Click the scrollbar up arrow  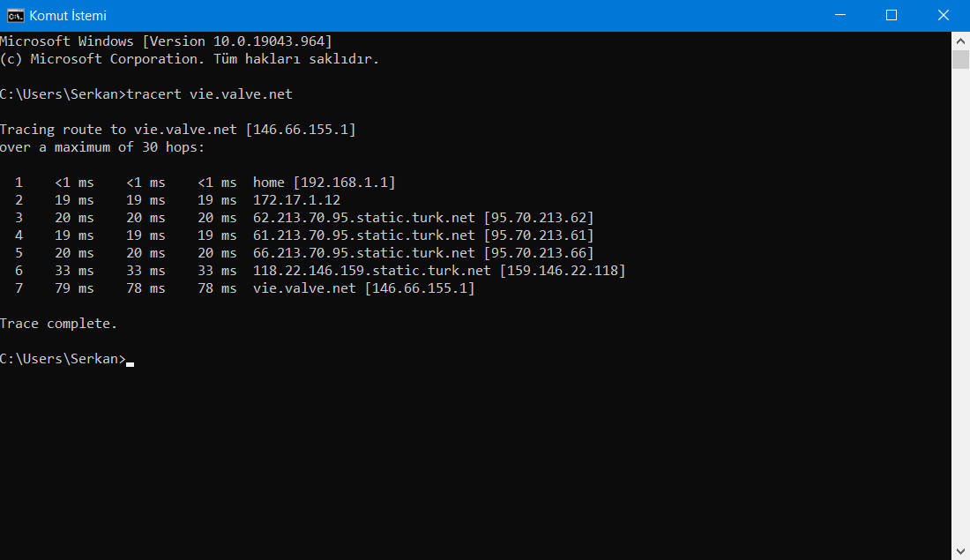coord(960,41)
